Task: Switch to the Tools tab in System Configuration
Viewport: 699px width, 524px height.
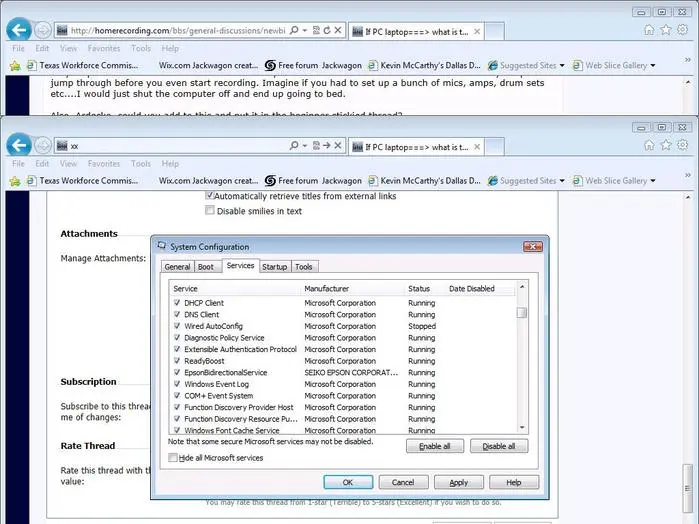Action: click(304, 267)
